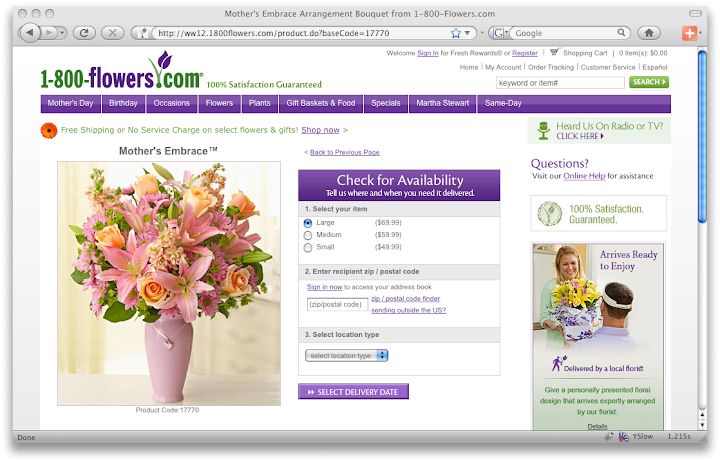Click the Arrives Ready to Enjoy ad image
The height and width of the screenshot is (462, 720).
[x=598, y=337]
